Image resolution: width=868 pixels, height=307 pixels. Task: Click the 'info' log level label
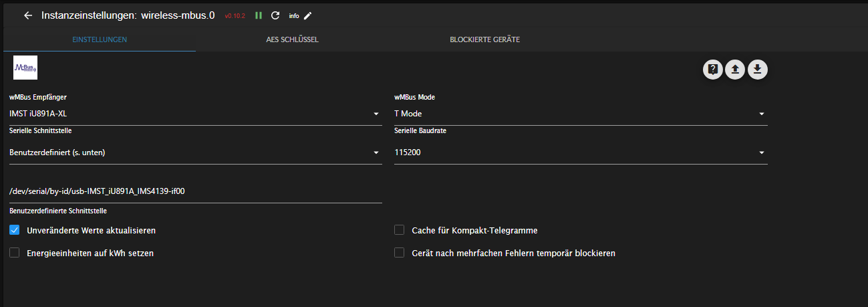[x=294, y=15]
